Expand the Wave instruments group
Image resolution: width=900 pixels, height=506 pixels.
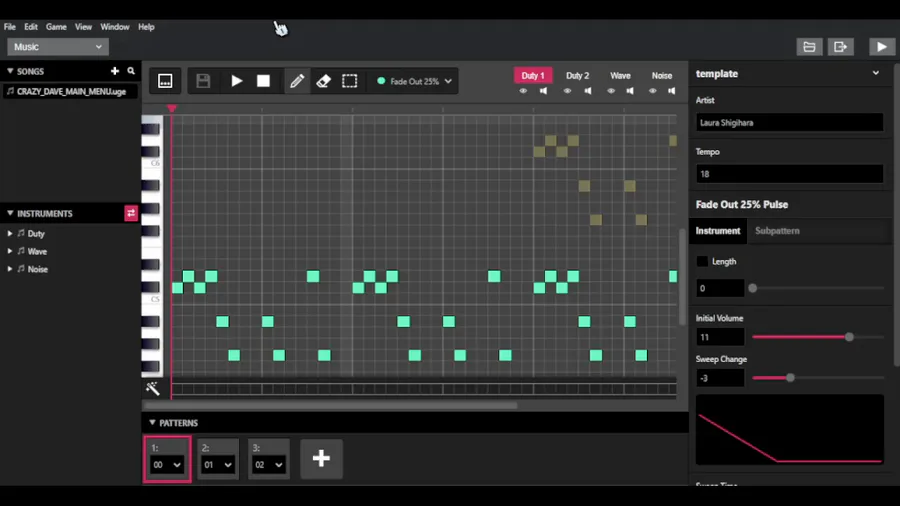(10, 251)
